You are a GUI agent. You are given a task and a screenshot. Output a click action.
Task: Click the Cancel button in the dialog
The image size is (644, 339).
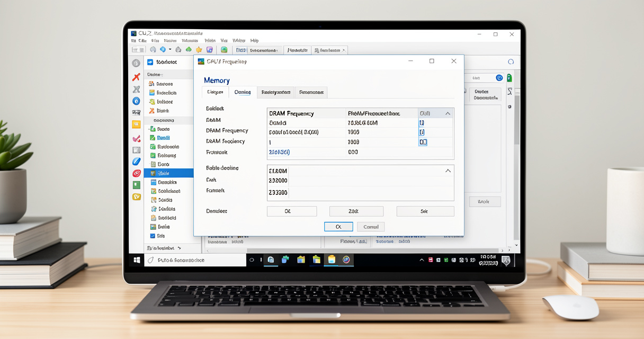[x=371, y=227]
